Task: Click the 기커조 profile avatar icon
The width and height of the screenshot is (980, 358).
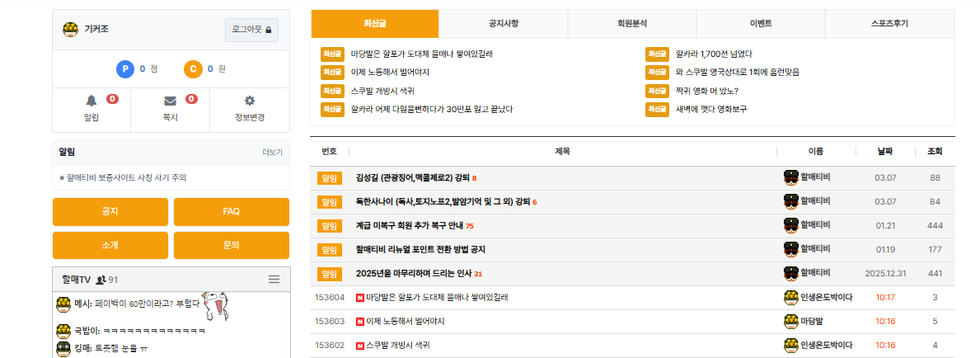Action: tap(71, 30)
